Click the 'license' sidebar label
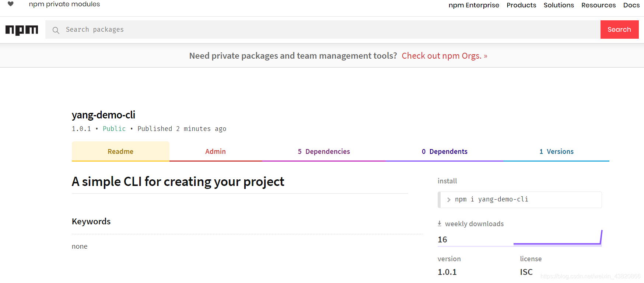644x283 pixels. click(531, 259)
